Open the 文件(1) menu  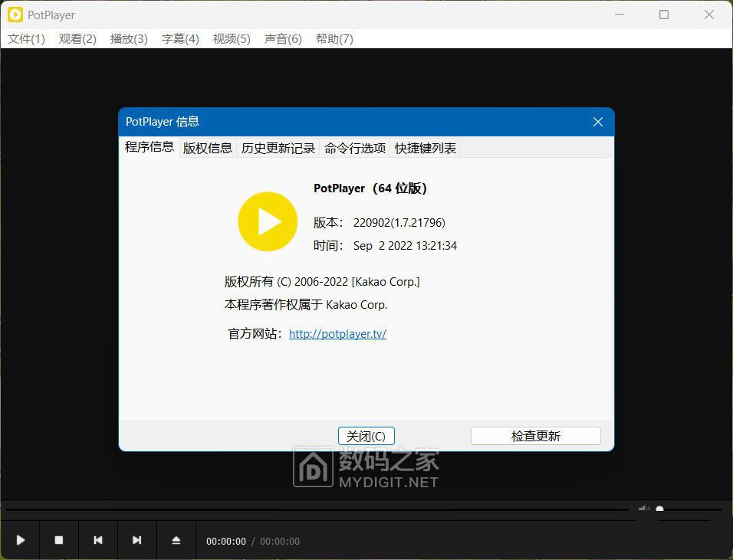[x=25, y=38]
